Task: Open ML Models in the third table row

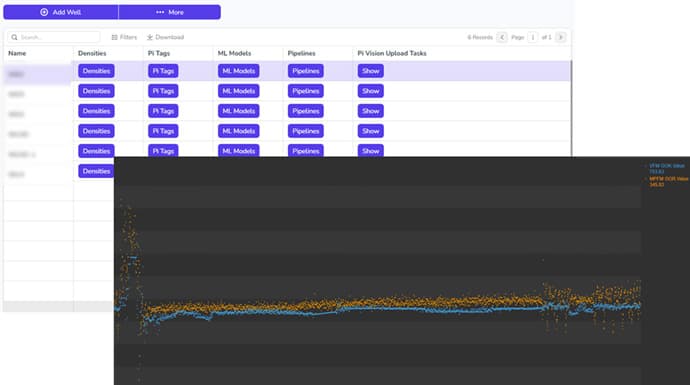Action: click(x=239, y=111)
